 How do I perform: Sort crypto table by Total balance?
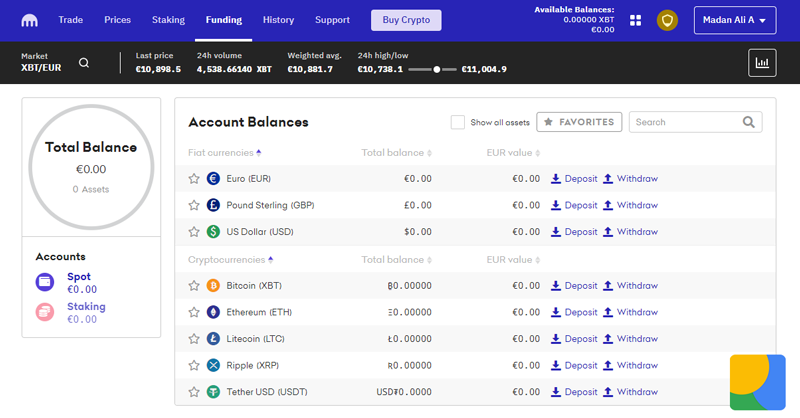tap(396, 260)
